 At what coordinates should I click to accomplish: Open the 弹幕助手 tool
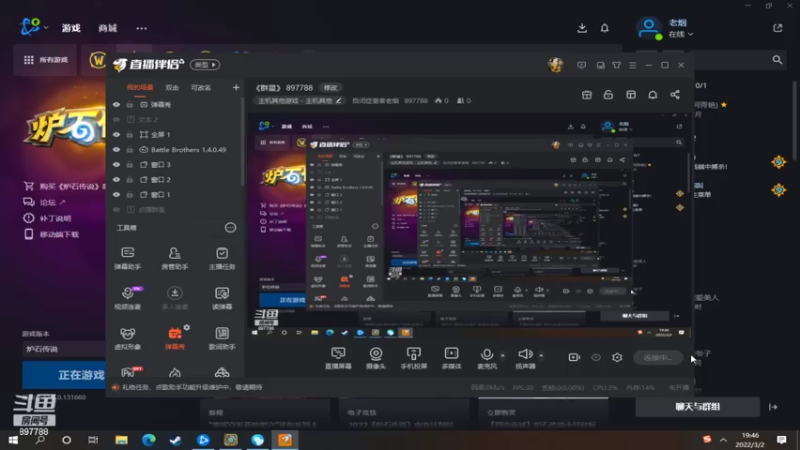[128, 258]
